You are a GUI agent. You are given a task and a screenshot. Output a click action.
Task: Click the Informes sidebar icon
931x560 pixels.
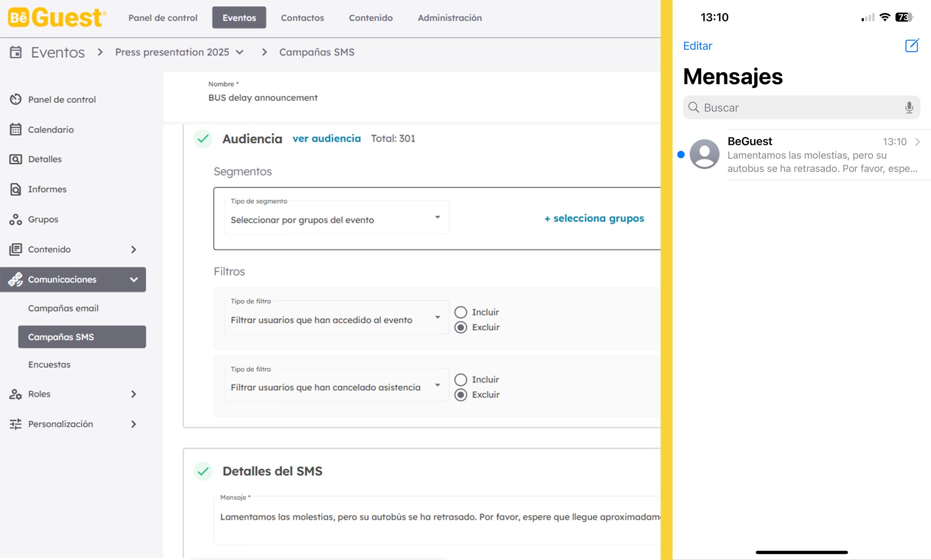click(x=16, y=189)
